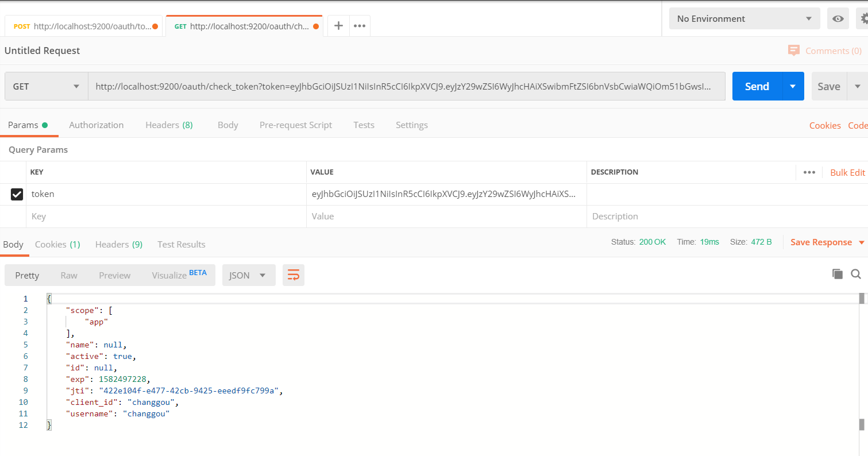Switch to the POST oauth/token request tab
Screen dimensions: 868x456
click(83, 26)
